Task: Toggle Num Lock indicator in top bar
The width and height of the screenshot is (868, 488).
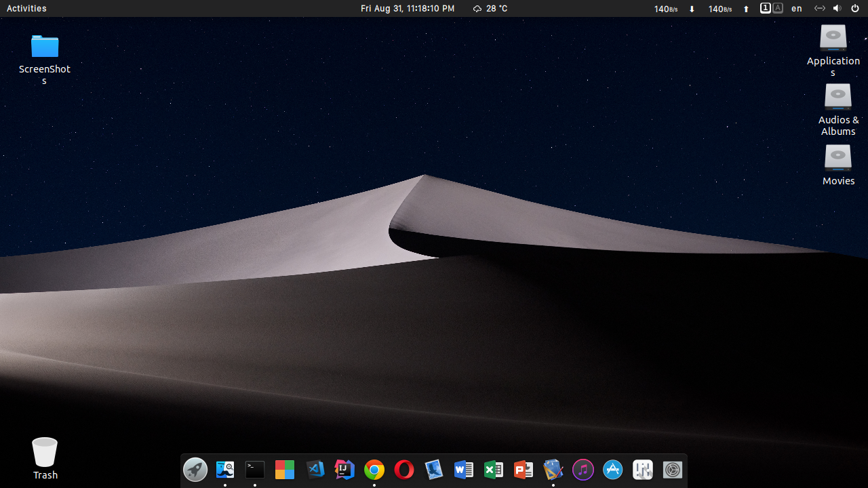Action: [x=765, y=8]
